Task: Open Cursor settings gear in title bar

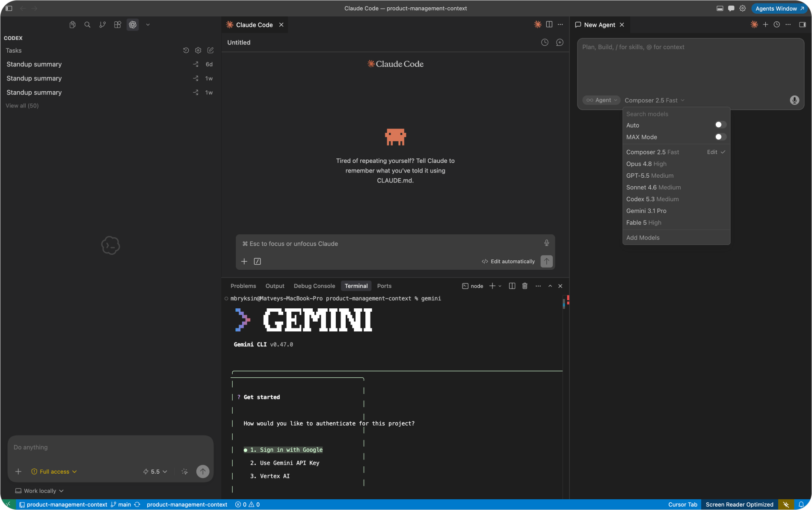Action: (743, 8)
